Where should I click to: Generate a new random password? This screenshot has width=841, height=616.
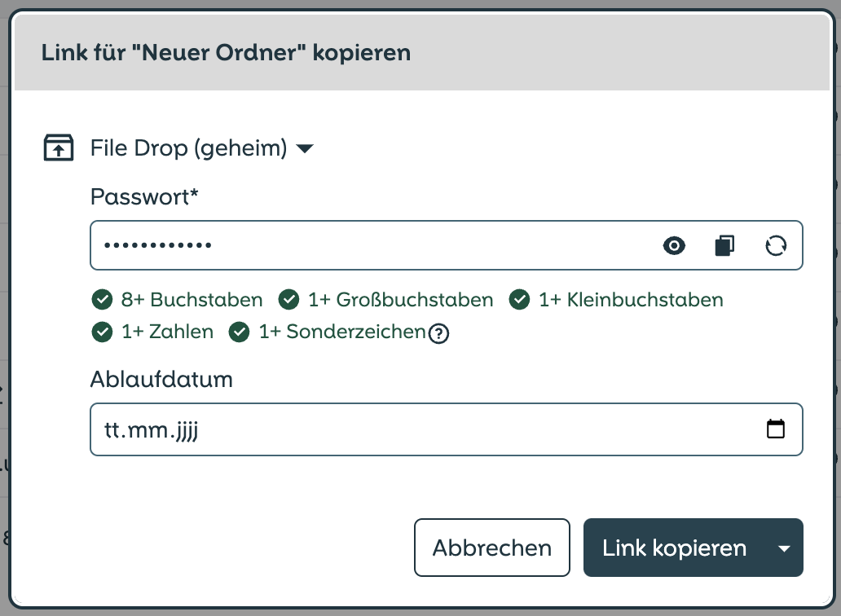tap(776, 245)
